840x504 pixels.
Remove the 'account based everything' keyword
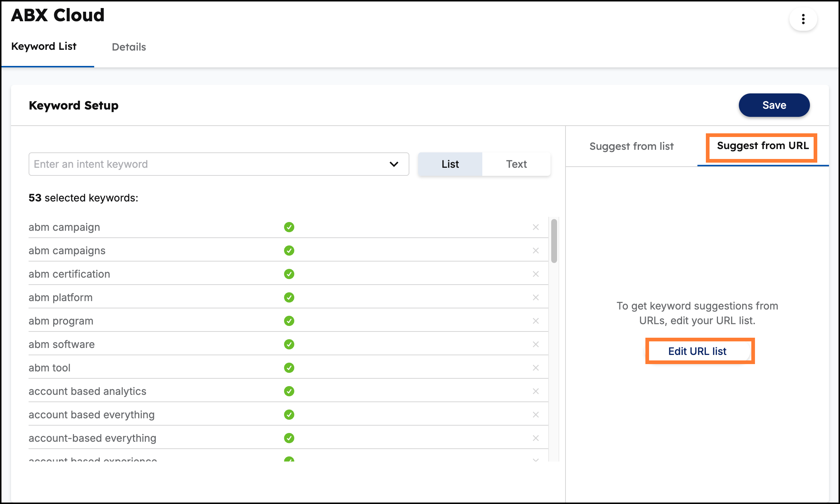click(535, 415)
